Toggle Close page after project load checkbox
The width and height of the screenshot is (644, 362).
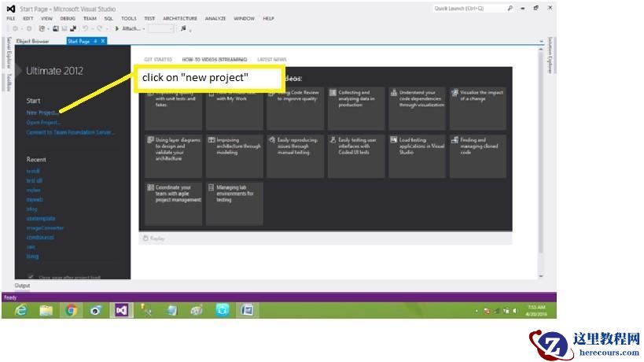(31, 277)
